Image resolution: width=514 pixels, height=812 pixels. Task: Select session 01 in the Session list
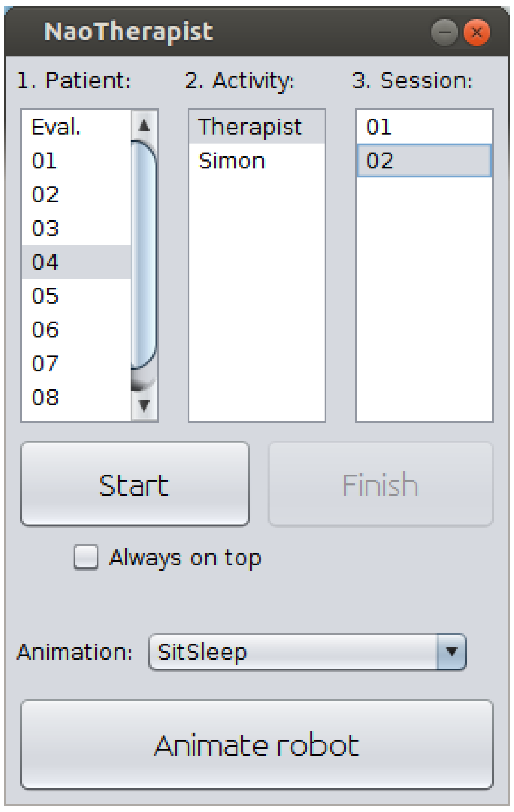(x=424, y=127)
